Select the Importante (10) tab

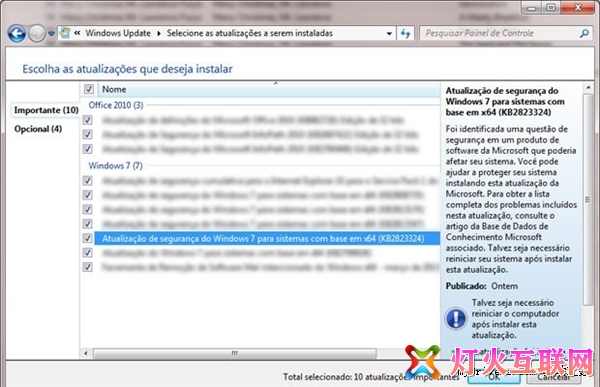click(x=46, y=110)
